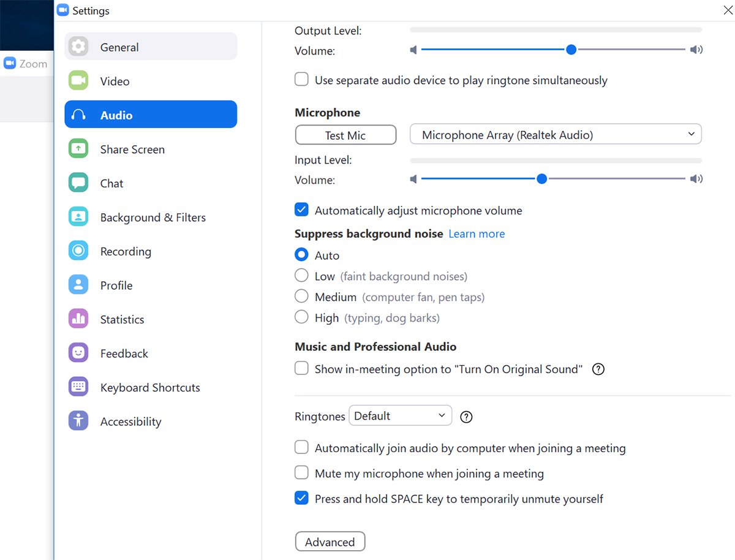Click the Background & Filters icon
The height and width of the screenshot is (560, 735).
(x=78, y=217)
